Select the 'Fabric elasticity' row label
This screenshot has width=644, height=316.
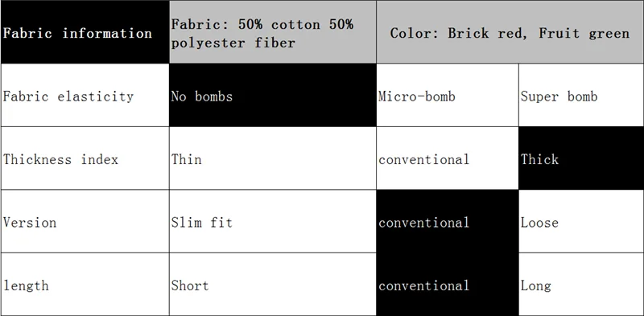[x=85, y=95]
